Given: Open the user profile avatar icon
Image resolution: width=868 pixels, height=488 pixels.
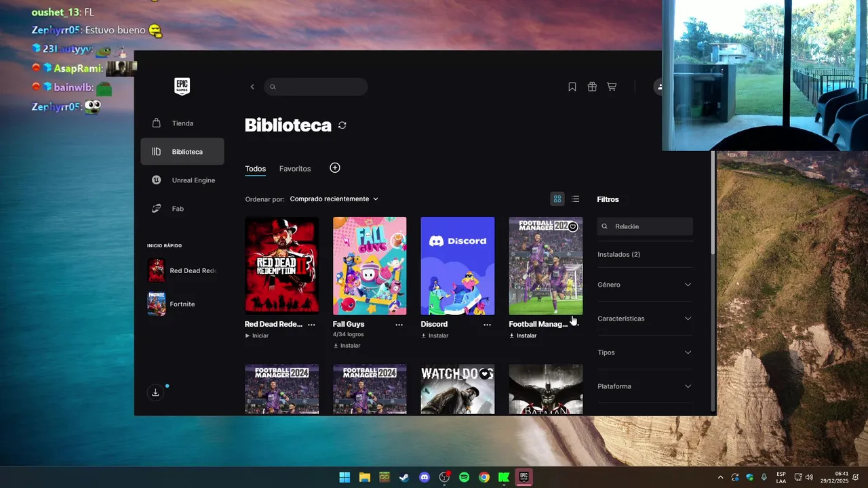Looking at the screenshot, I should [658, 87].
